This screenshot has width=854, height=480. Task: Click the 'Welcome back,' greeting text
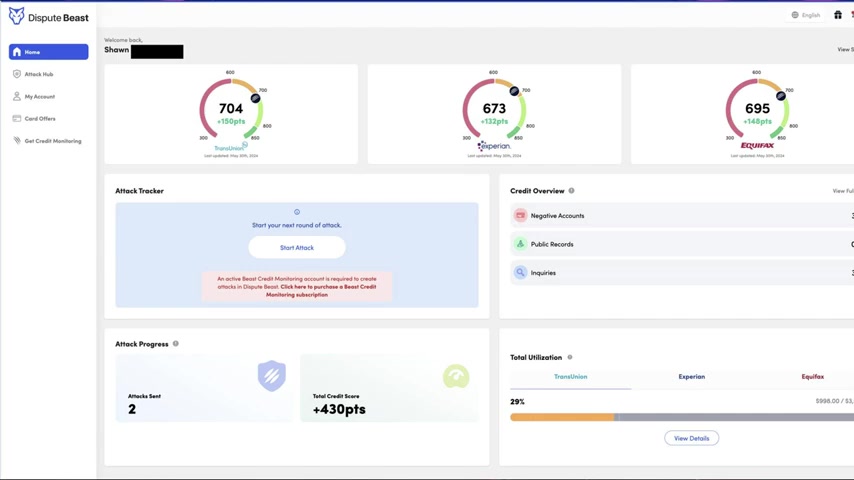coord(123,40)
